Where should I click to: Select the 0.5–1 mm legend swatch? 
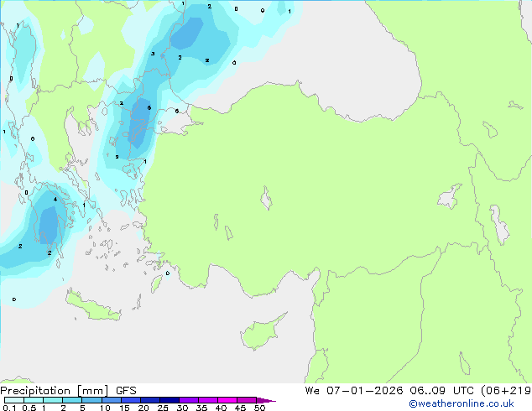(34, 400)
